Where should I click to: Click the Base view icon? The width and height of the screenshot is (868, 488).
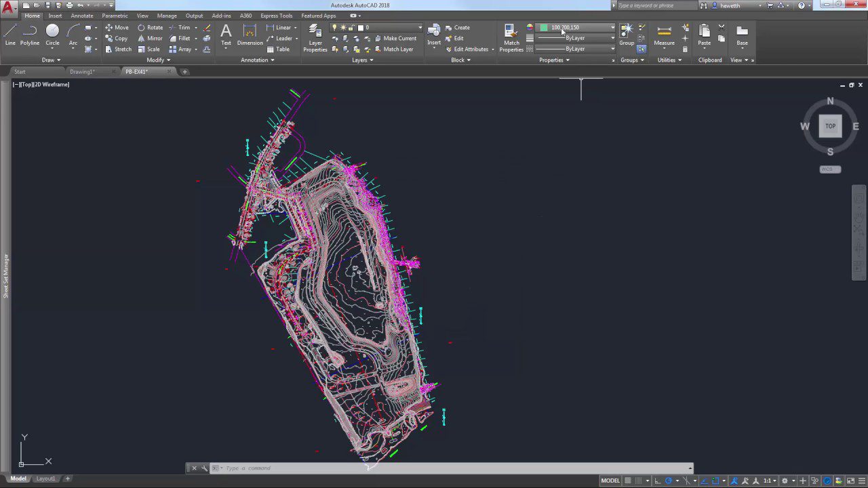(743, 34)
